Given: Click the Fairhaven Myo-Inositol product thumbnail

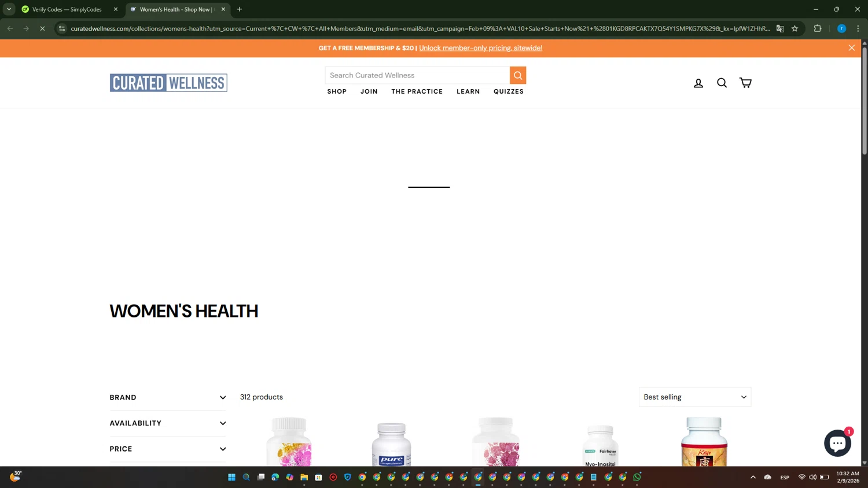Looking at the screenshot, I should tap(600, 445).
